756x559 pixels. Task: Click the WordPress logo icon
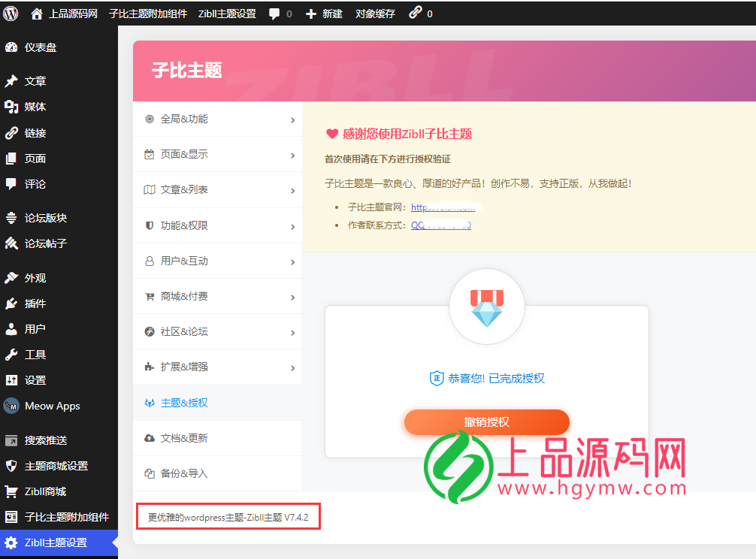(11, 13)
